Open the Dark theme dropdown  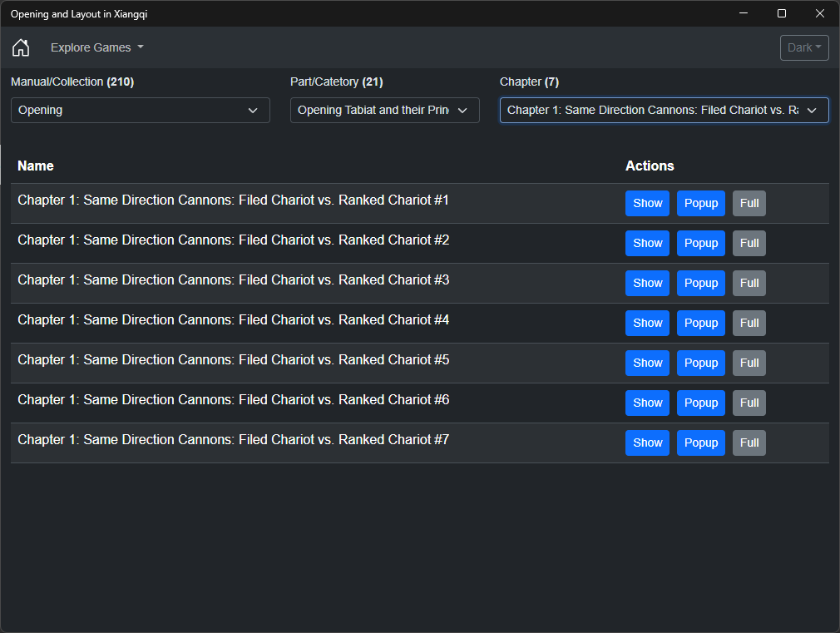tap(804, 47)
